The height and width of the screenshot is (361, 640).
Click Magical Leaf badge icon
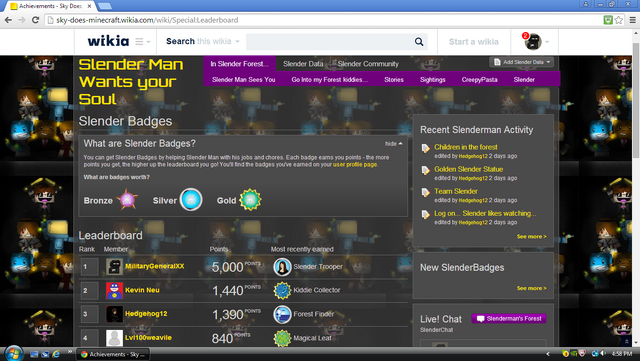(282, 338)
